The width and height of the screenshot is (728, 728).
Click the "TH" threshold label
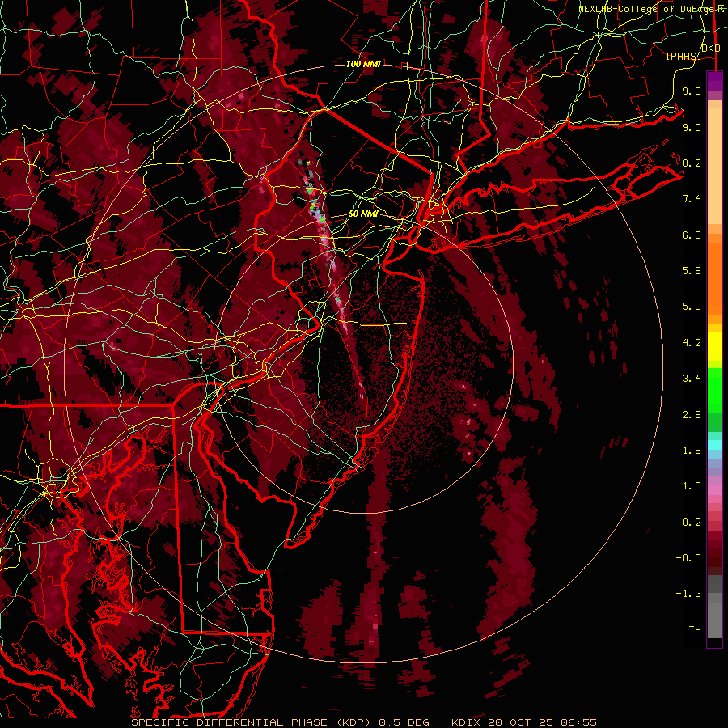pyautogui.click(x=695, y=630)
